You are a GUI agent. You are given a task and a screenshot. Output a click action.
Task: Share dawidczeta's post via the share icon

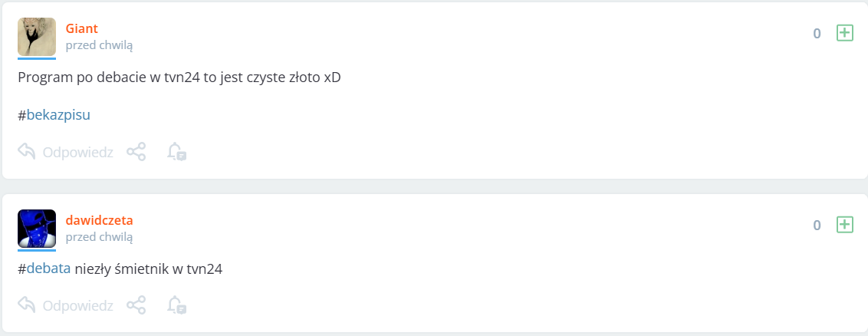[136, 305]
